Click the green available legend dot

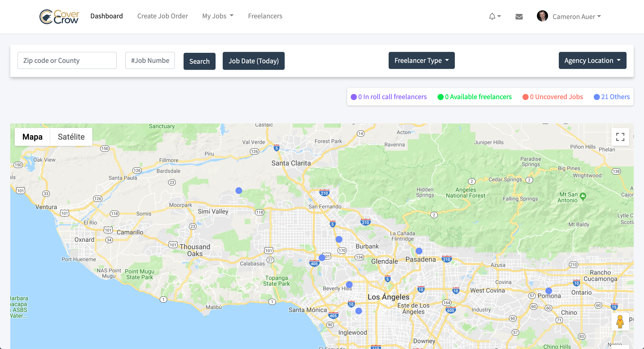tap(441, 97)
